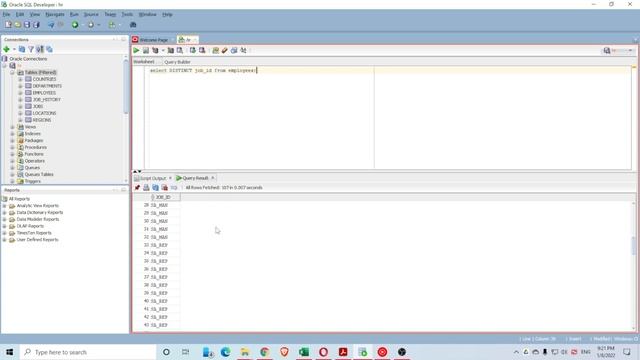
Task: Expand the Data Dictionary Reports folder
Action: point(4,213)
